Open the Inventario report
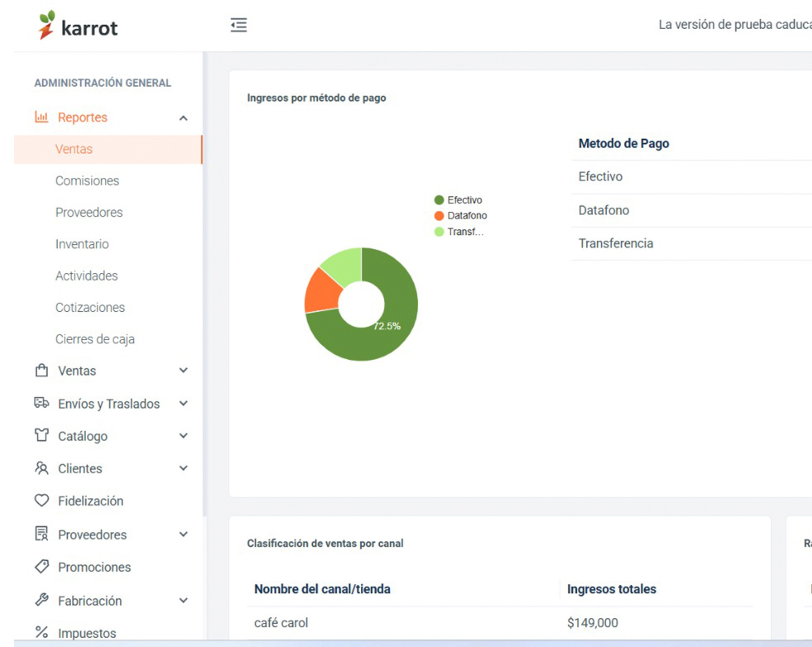 click(x=82, y=244)
